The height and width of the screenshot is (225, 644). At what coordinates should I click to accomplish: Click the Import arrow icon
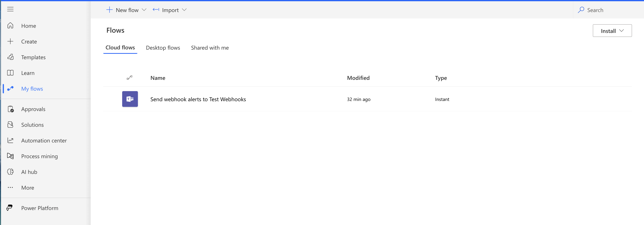pos(156,10)
